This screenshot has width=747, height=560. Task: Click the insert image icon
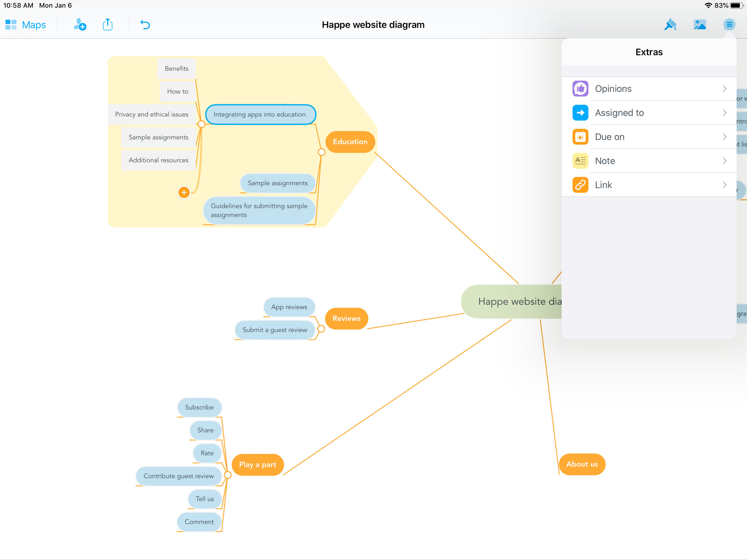click(x=700, y=25)
